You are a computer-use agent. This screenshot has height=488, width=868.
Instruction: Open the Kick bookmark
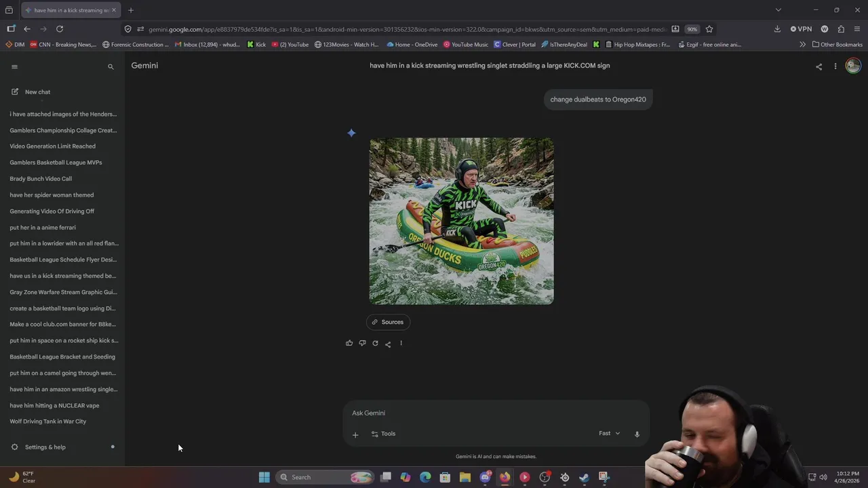point(256,45)
